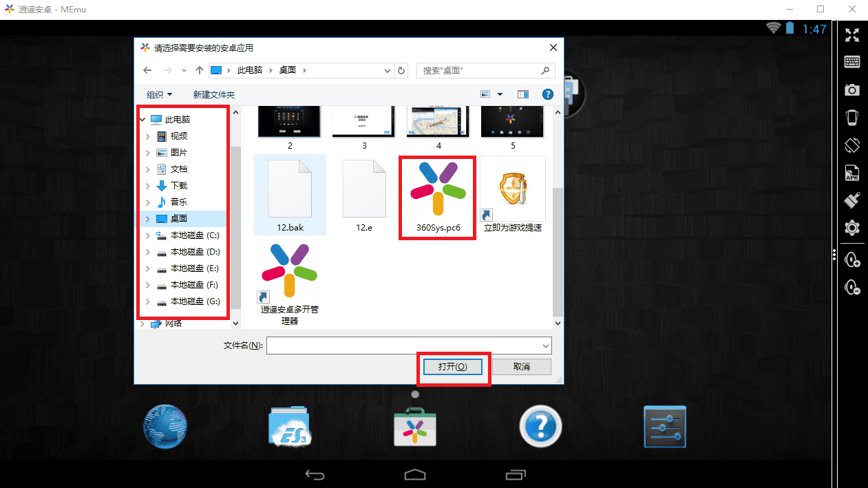Open the app market bag icon
Image resolution: width=868 pixels, height=488 pixels.
pos(415,427)
